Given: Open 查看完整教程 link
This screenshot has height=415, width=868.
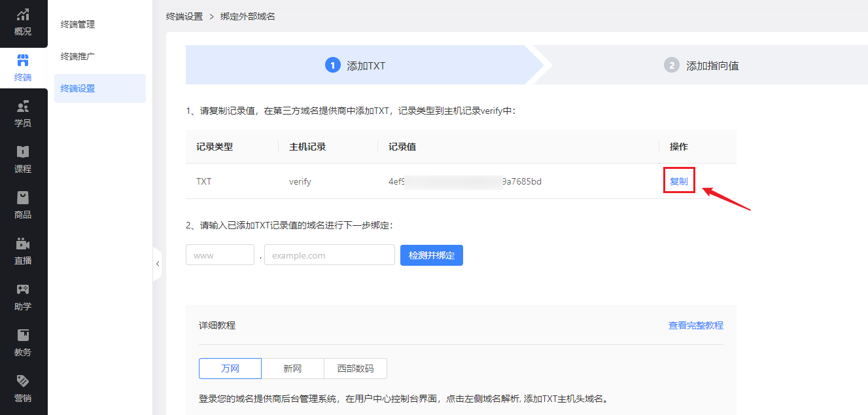Looking at the screenshot, I should point(696,325).
